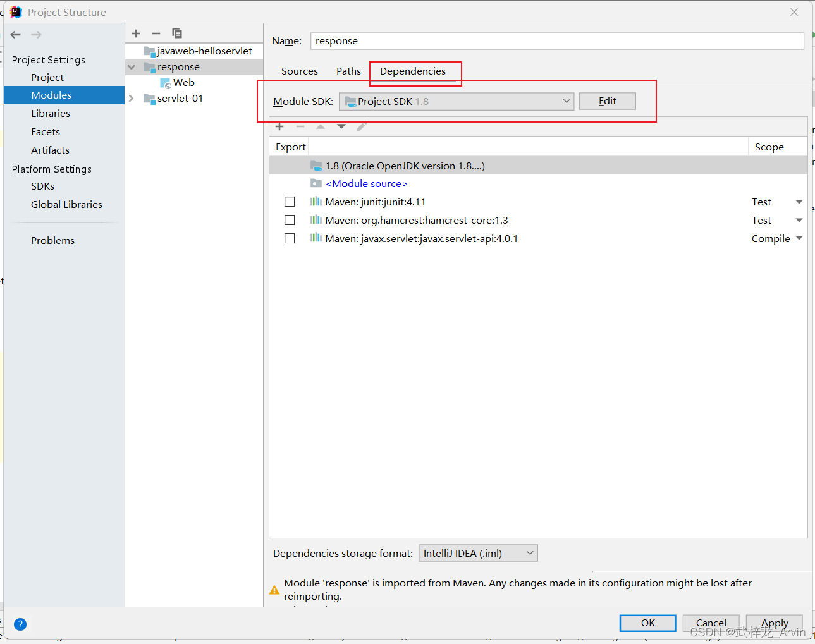Select Maven: org.hamcrest:hamcrest-core:1.3 row text
815x644 pixels.
pos(417,221)
